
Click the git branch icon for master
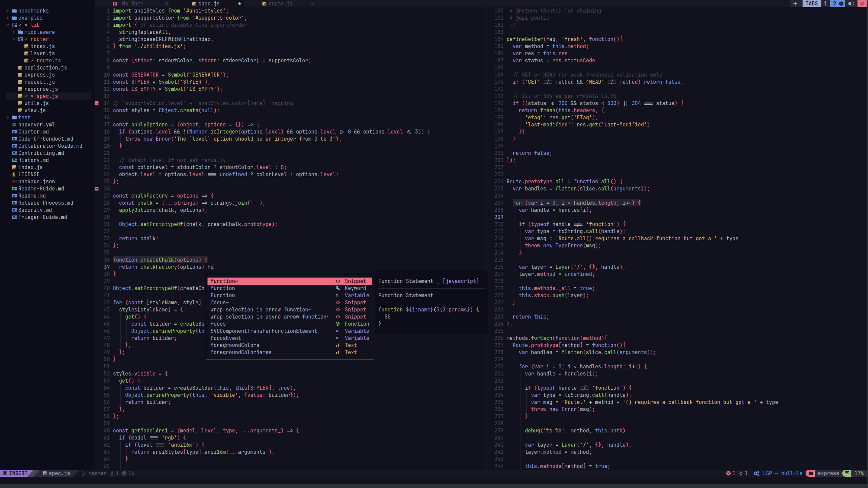pos(84,473)
